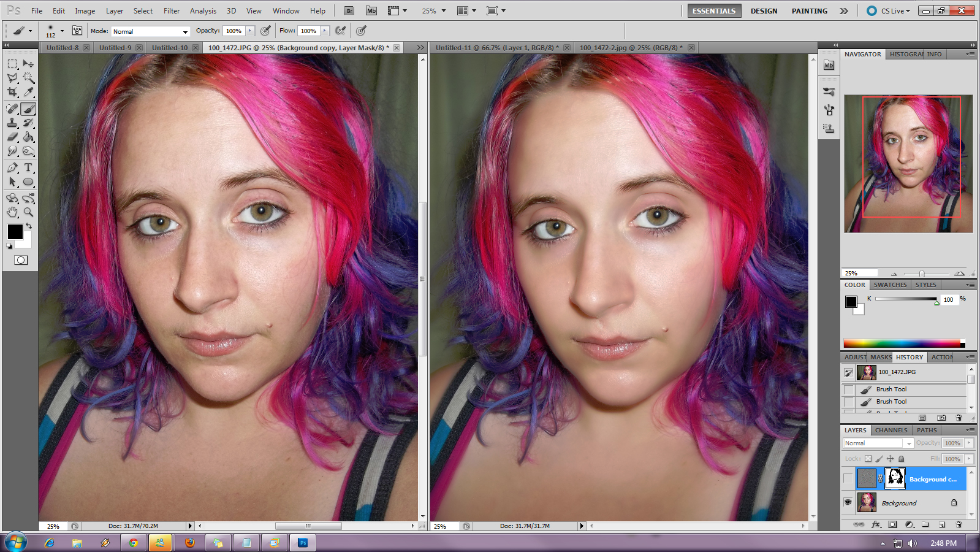
Task: Select the Eyedropper tool
Action: click(28, 92)
